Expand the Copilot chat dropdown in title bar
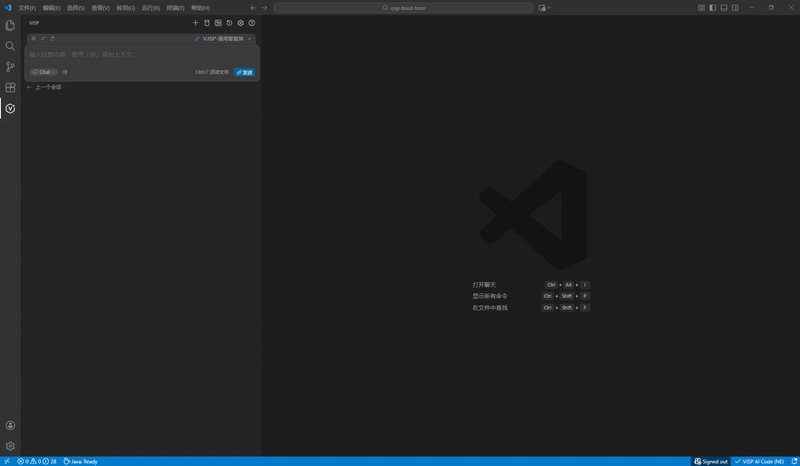This screenshot has width=800, height=466. coord(551,8)
